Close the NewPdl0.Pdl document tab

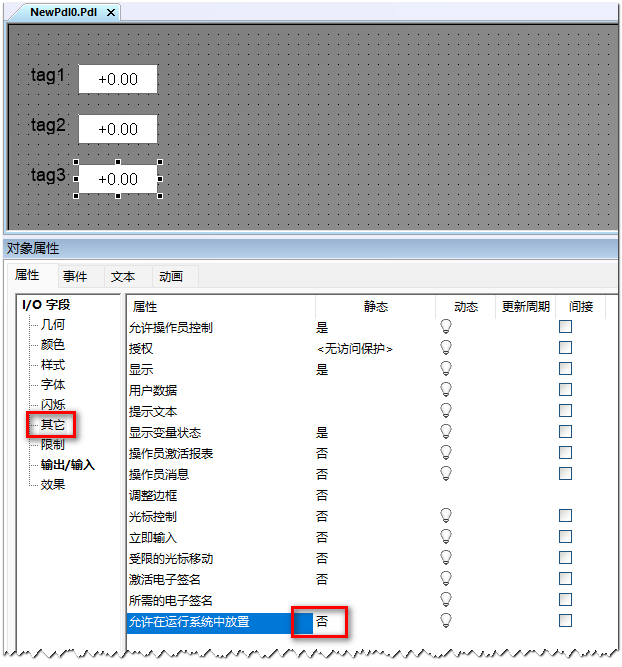coord(110,12)
